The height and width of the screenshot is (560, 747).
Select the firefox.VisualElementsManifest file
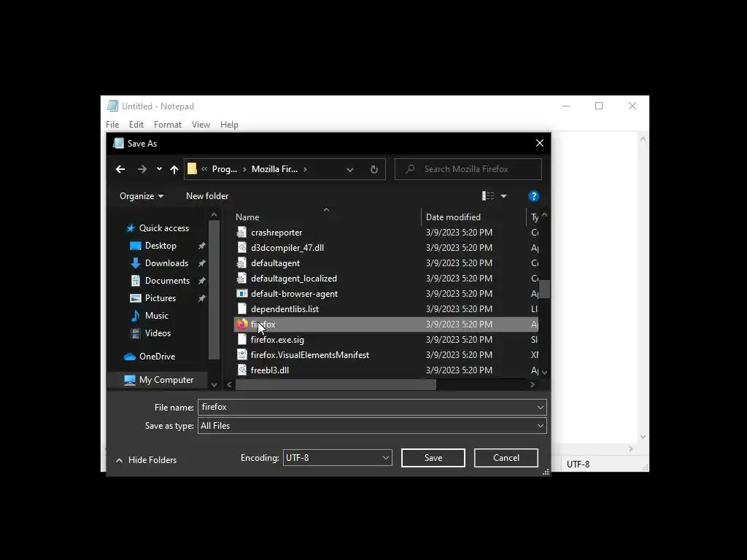click(x=387, y=355)
